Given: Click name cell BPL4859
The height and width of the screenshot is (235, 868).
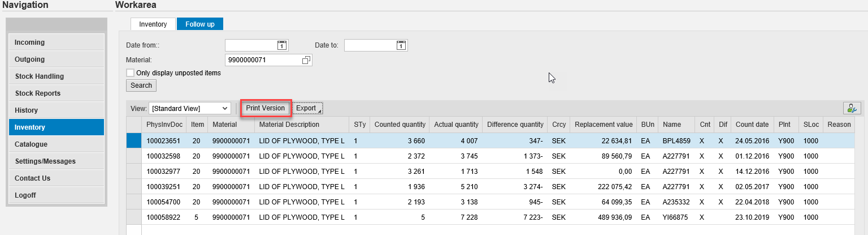Looking at the screenshot, I should coord(676,141).
